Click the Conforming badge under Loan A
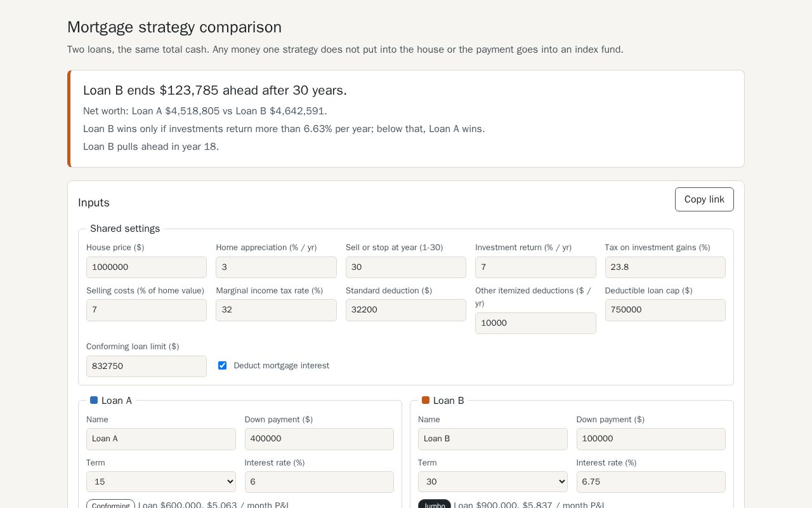The width and height of the screenshot is (812, 508). click(x=110, y=505)
